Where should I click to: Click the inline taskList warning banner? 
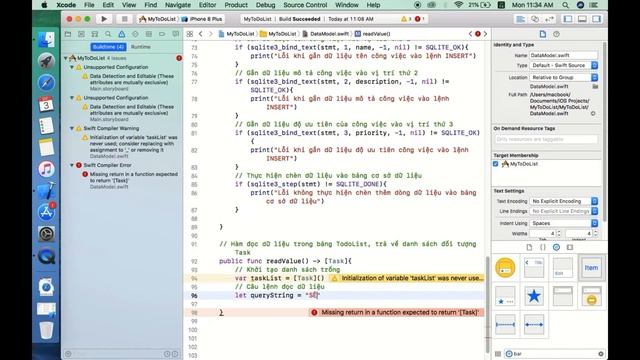[x=407, y=278]
